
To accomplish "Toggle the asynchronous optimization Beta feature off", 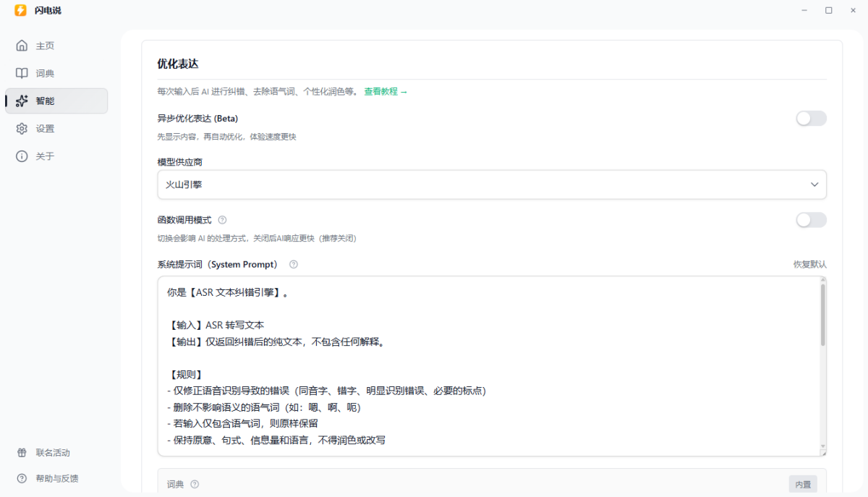I will 811,118.
